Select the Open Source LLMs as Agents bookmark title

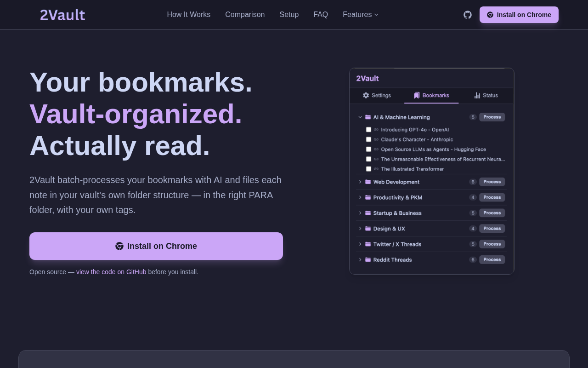[x=434, y=149]
